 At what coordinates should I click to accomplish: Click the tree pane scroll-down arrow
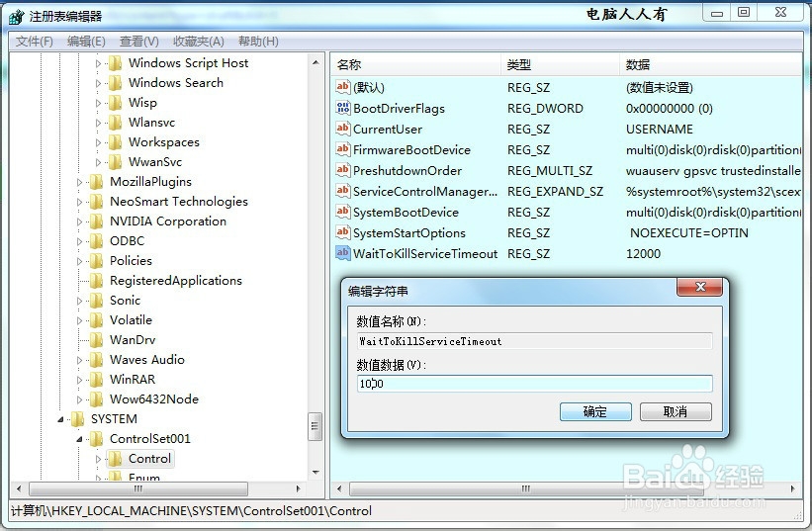pyautogui.click(x=316, y=472)
